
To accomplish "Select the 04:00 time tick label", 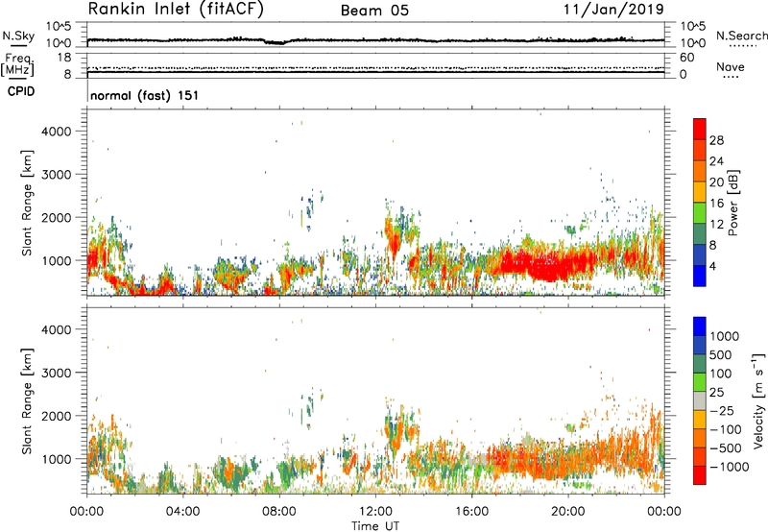I will (x=182, y=512).
